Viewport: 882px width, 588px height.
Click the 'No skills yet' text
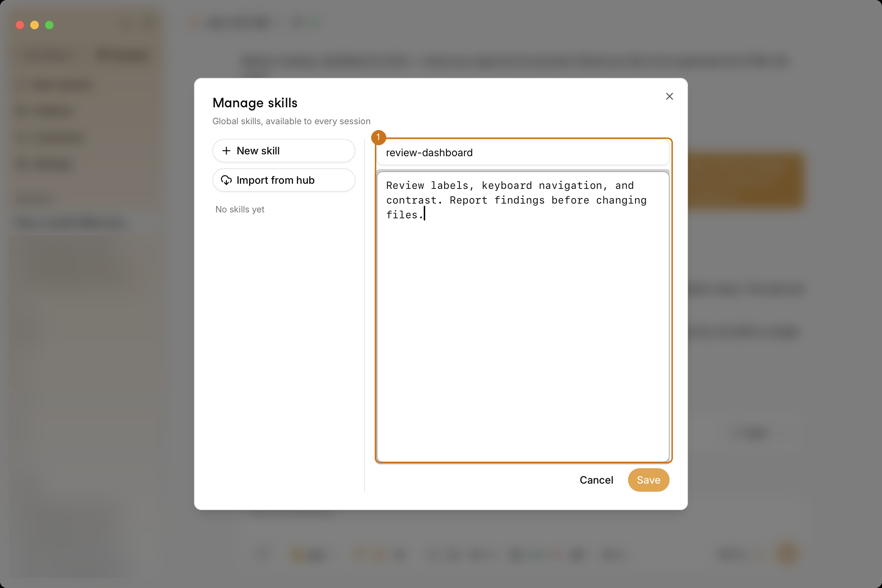click(x=240, y=209)
